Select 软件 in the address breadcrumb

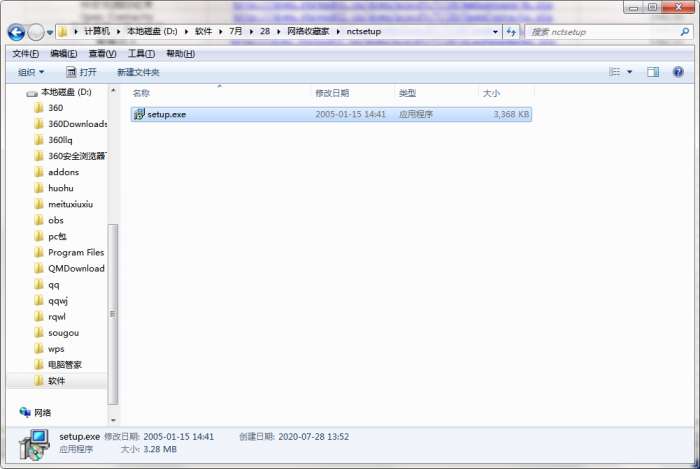[x=204, y=31]
